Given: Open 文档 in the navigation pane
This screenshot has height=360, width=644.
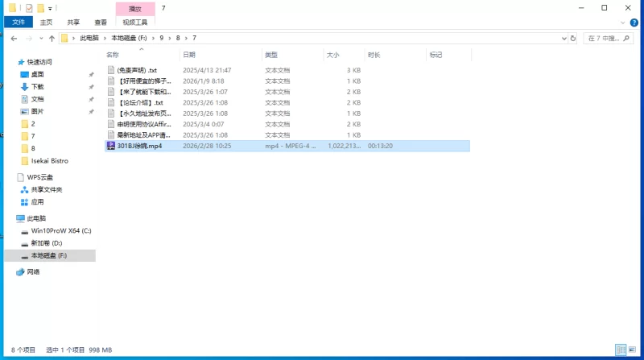Looking at the screenshot, I should tap(37, 99).
